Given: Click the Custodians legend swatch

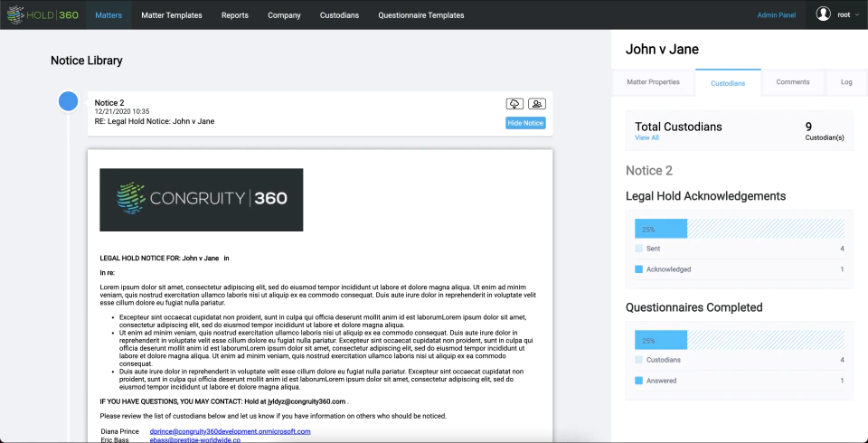Looking at the screenshot, I should [x=639, y=360].
